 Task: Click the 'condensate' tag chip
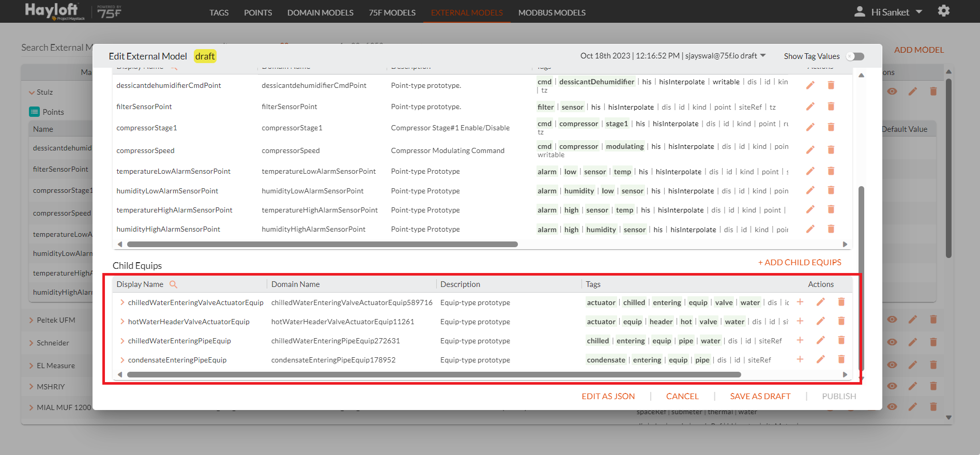click(x=606, y=360)
